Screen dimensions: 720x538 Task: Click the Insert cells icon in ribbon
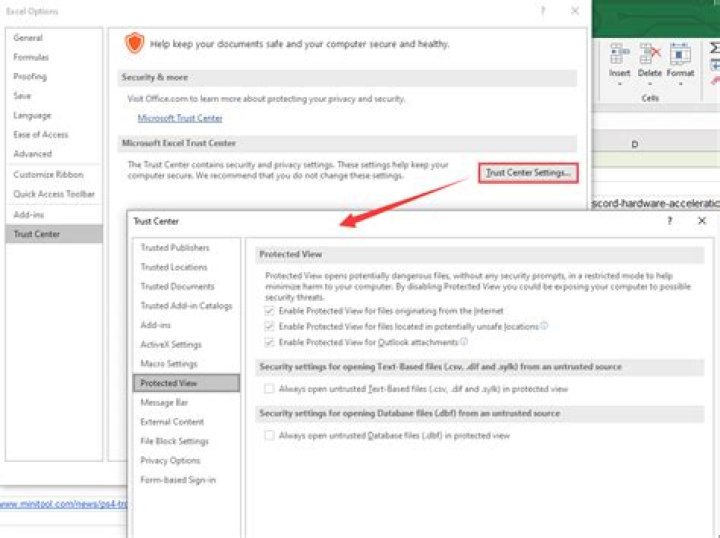(619, 53)
